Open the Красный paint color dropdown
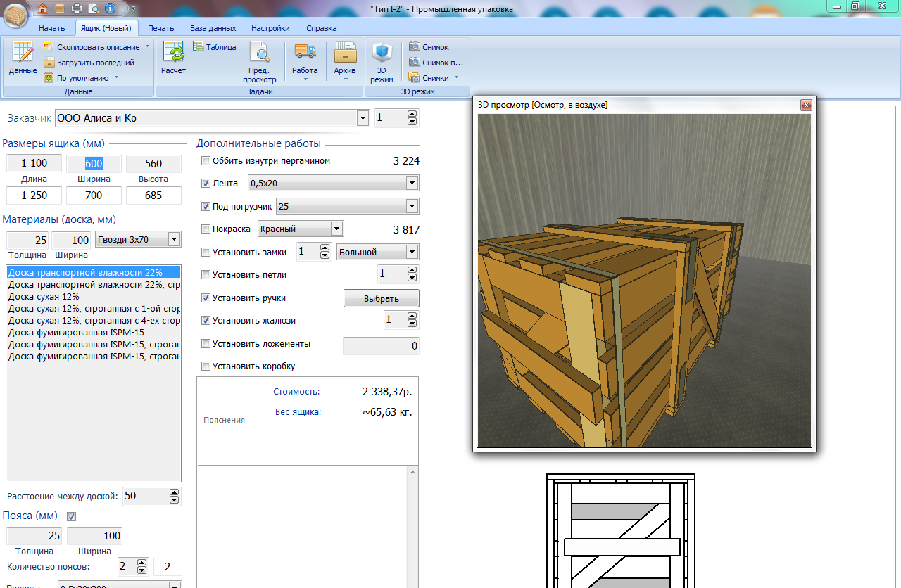This screenshot has width=901, height=588. pyautogui.click(x=337, y=229)
